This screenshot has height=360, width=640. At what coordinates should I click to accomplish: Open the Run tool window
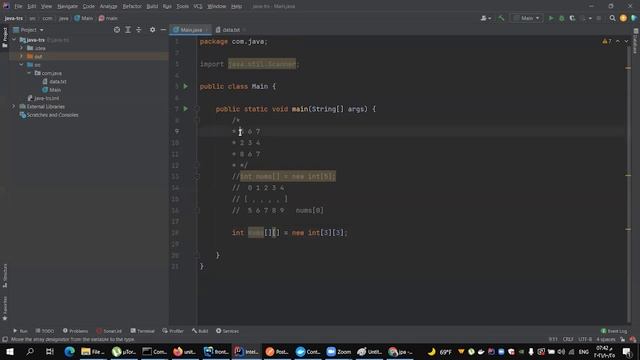pos(20,331)
